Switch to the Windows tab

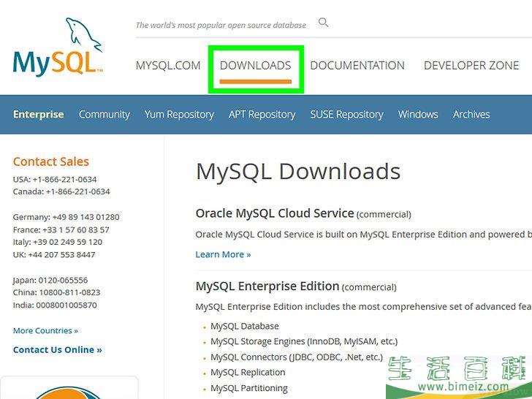[418, 114]
